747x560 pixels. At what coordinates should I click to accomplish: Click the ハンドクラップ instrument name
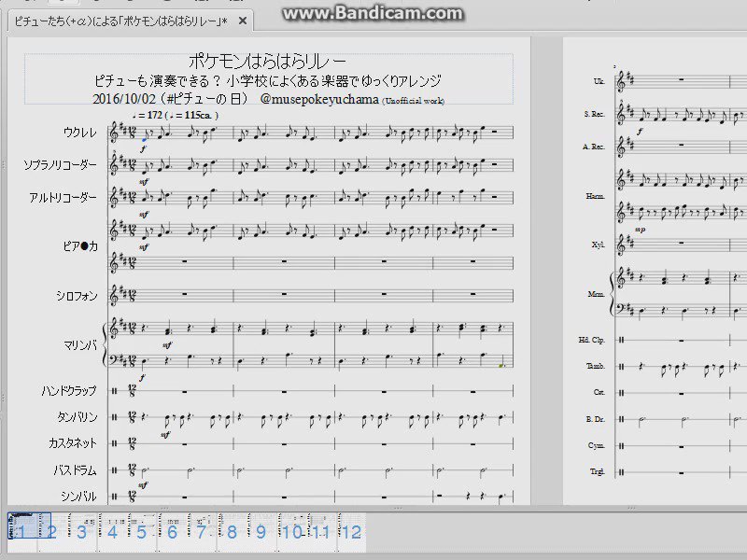[x=69, y=391]
